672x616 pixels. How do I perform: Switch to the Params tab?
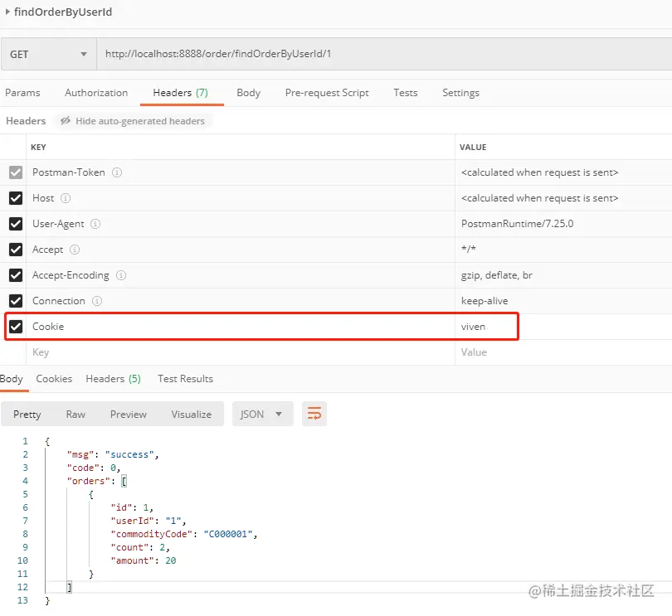[22, 93]
